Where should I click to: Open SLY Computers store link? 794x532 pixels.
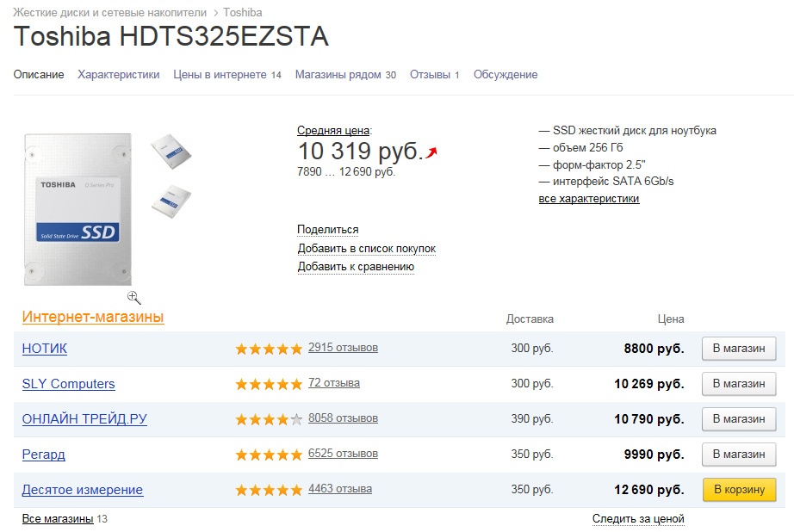(68, 384)
